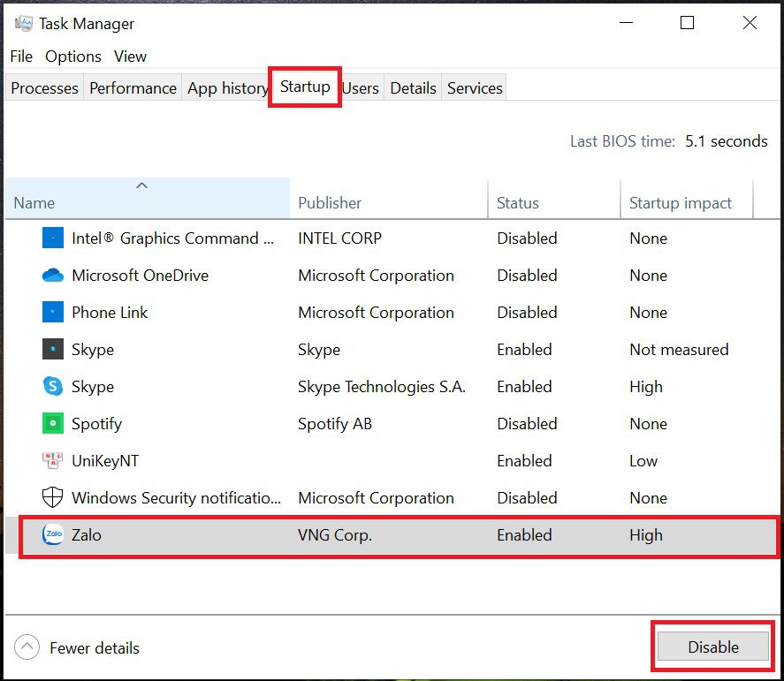This screenshot has width=784, height=681.
Task: Click the Disabled status in Spotify row
Action: 527,424
